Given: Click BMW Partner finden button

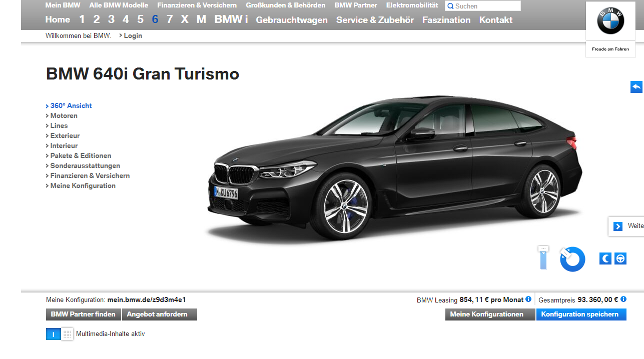Looking at the screenshot, I should 84,314.
